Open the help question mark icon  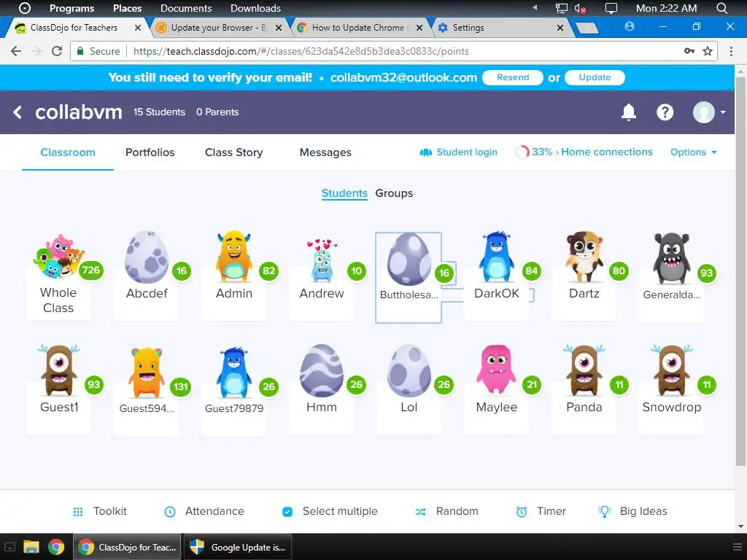(x=665, y=112)
